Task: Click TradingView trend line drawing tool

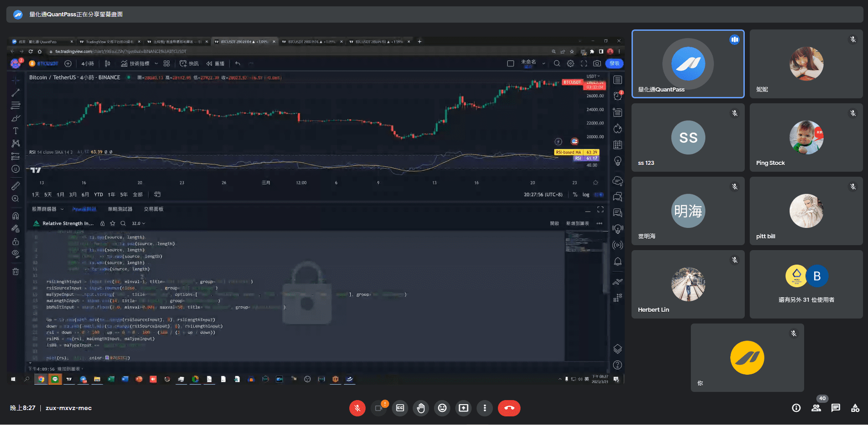Action: 15,93
